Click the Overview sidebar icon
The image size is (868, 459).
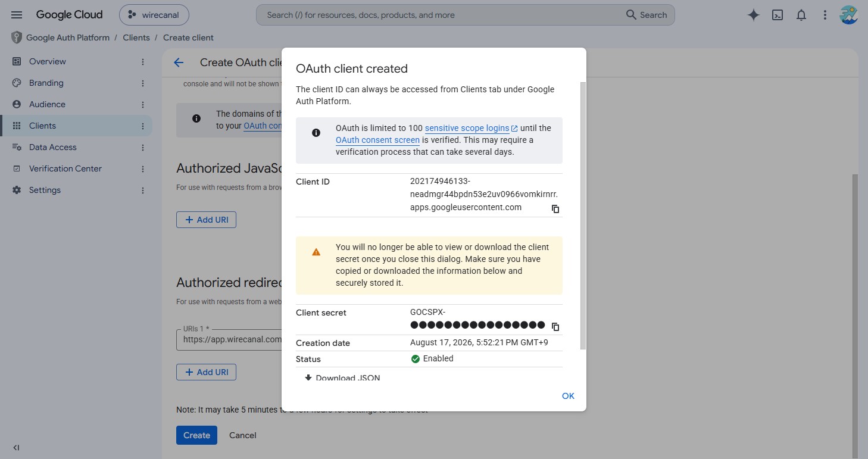(x=17, y=61)
